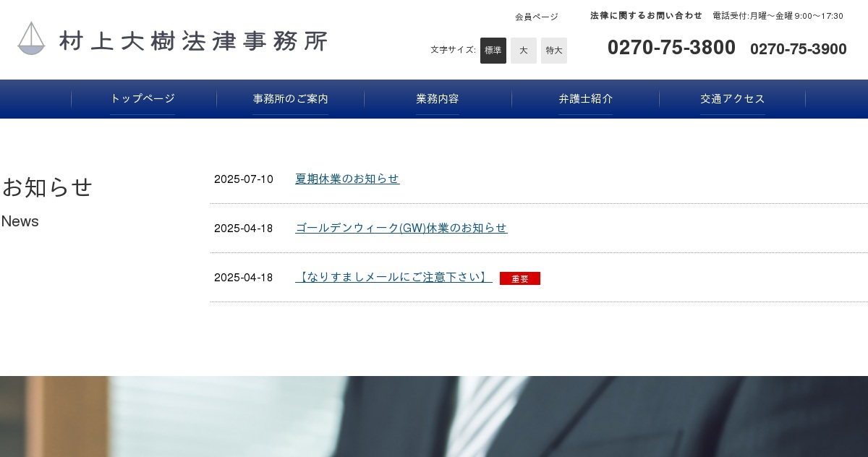
Task: Open 交通アクセス access page
Action: 732,98
